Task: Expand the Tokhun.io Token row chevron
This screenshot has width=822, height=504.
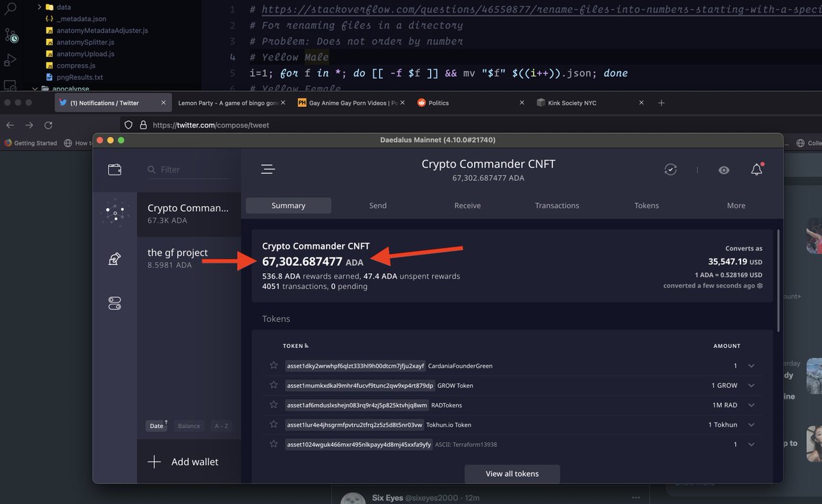Action: click(x=751, y=425)
